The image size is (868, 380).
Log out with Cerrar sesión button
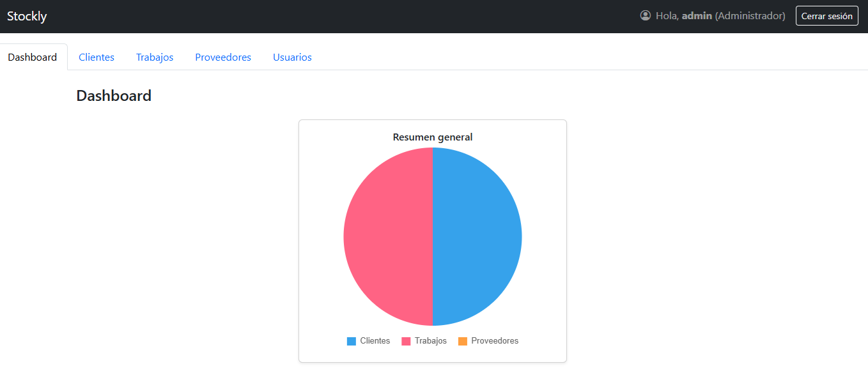click(x=826, y=16)
